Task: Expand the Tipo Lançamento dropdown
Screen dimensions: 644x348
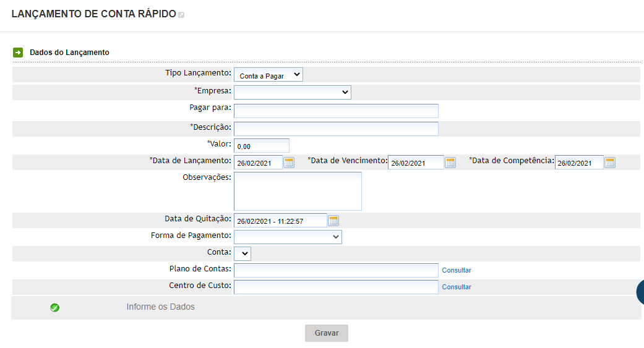Action: [x=268, y=75]
